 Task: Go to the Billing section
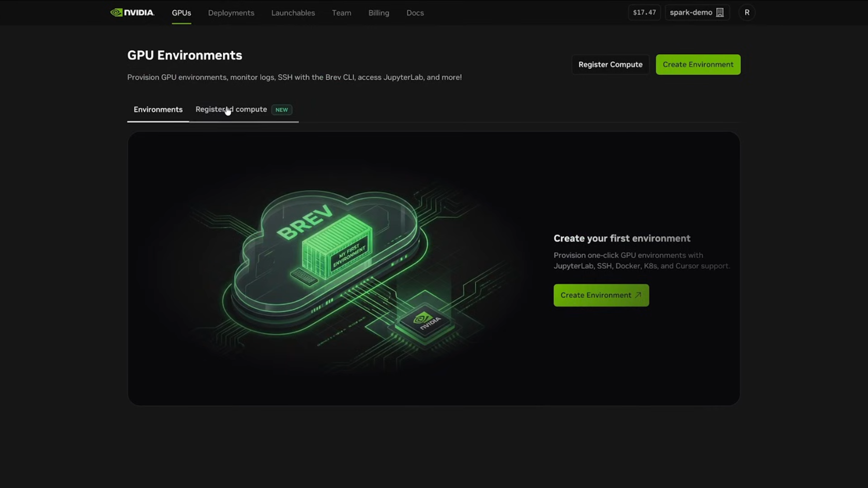[x=378, y=13]
